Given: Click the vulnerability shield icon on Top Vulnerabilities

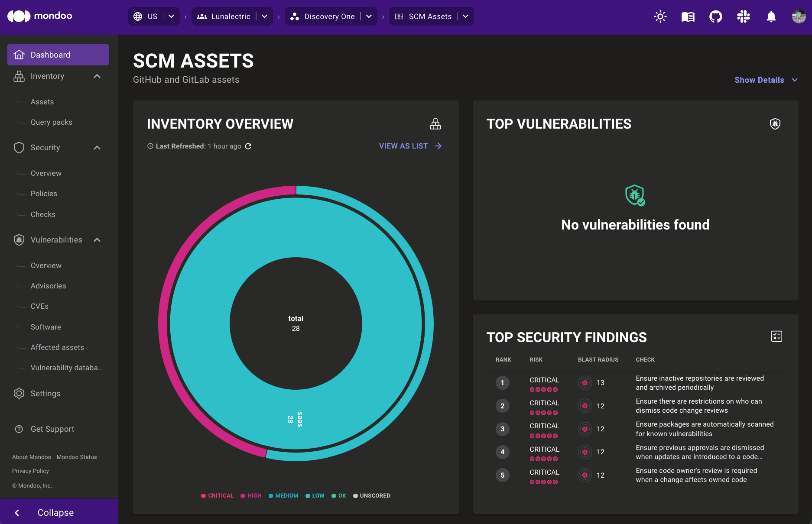Looking at the screenshot, I should [774, 123].
